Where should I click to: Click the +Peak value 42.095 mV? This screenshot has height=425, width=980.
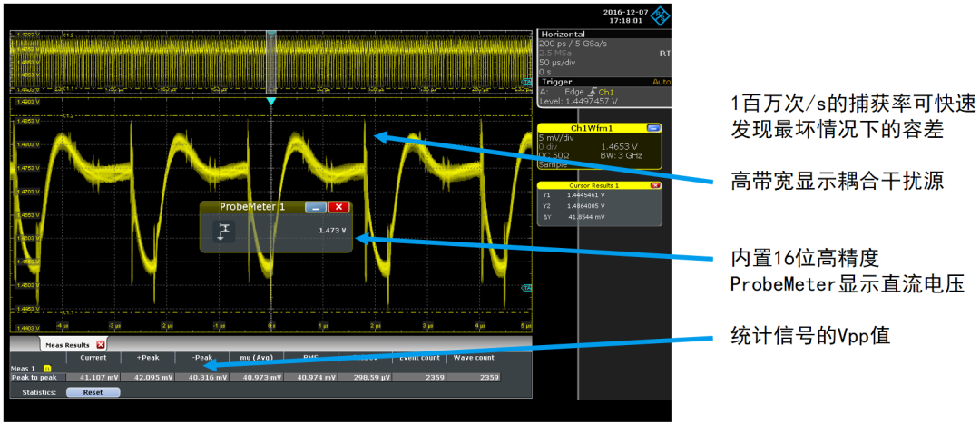tap(146, 378)
